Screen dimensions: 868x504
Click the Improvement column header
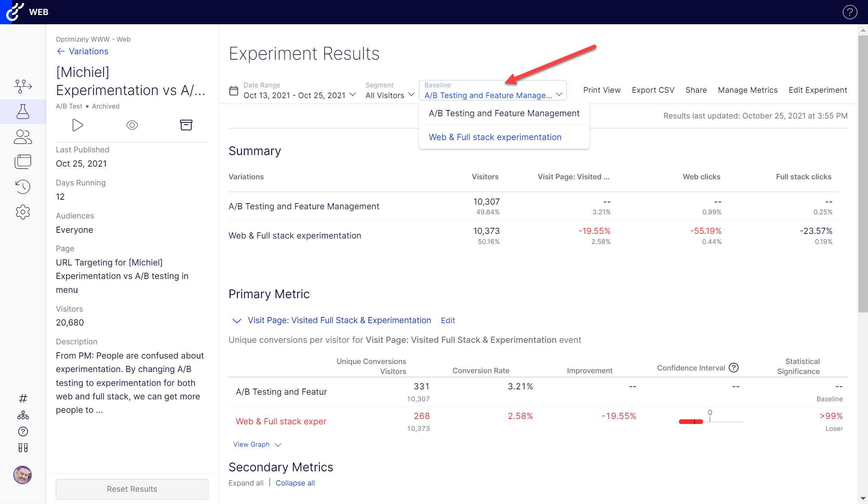point(589,371)
